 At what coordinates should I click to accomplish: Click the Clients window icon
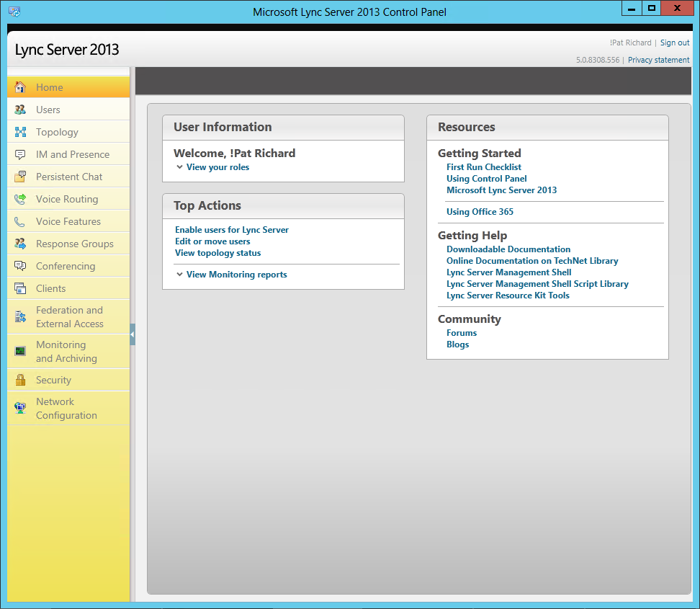[x=20, y=288]
